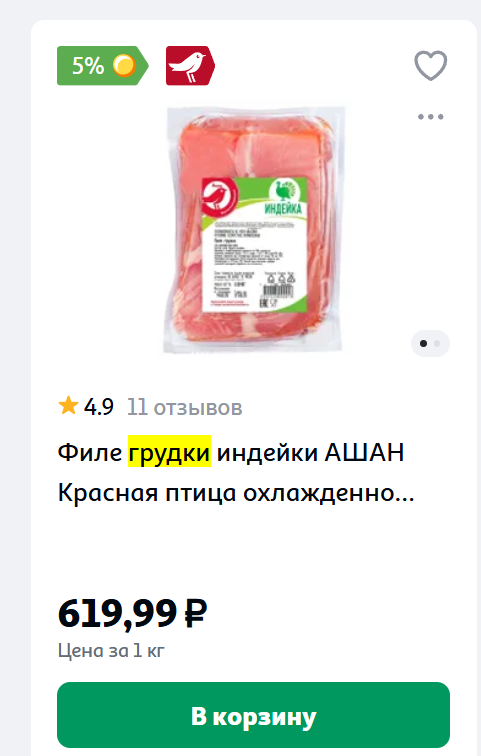Click the image pagination indicator pill
The image size is (481, 756).
click(430, 343)
